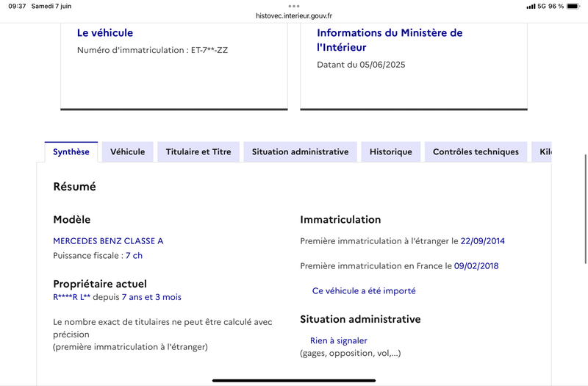Screen dimensions: 588x386
Task: Tap the cellular signal bars icon
Action: point(531,7)
